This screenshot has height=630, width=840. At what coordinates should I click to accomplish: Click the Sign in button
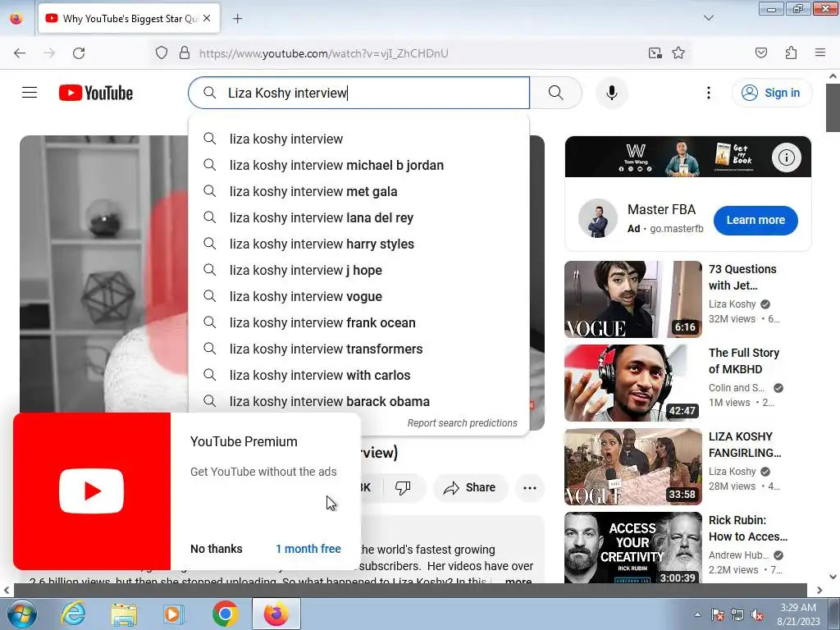(x=771, y=93)
